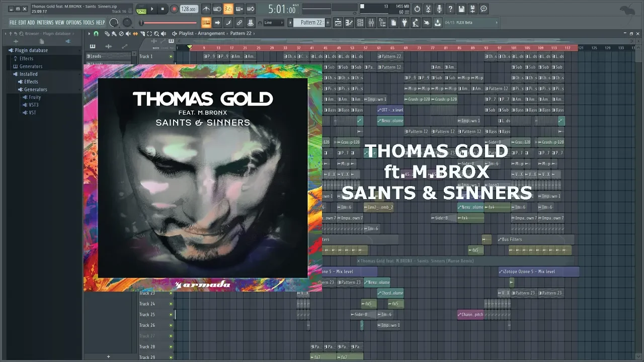Click the 128.000 tempo field
The width and height of the screenshot is (644, 362).
[x=189, y=9]
